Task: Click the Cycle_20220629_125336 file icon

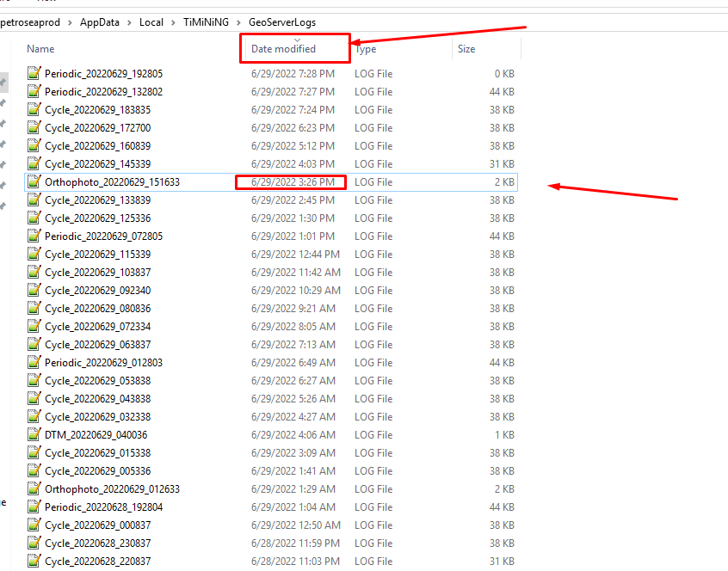Action: tap(34, 218)
